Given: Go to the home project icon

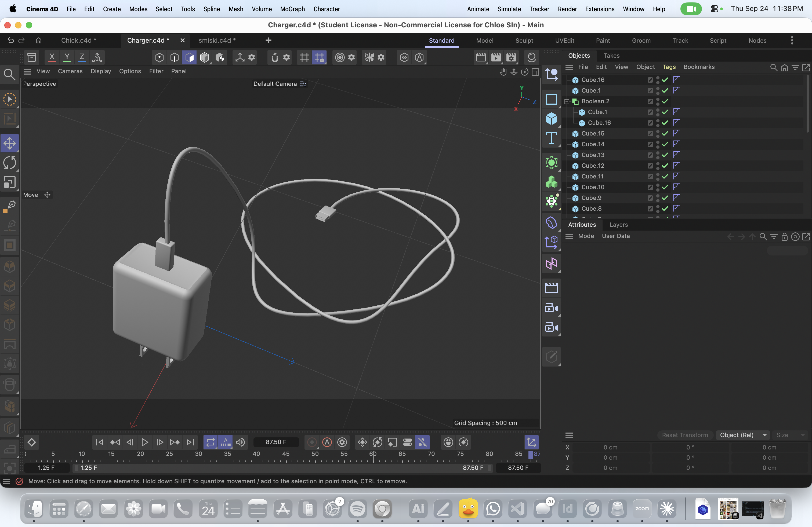Looking at the screenshot, I should point(39,40).
